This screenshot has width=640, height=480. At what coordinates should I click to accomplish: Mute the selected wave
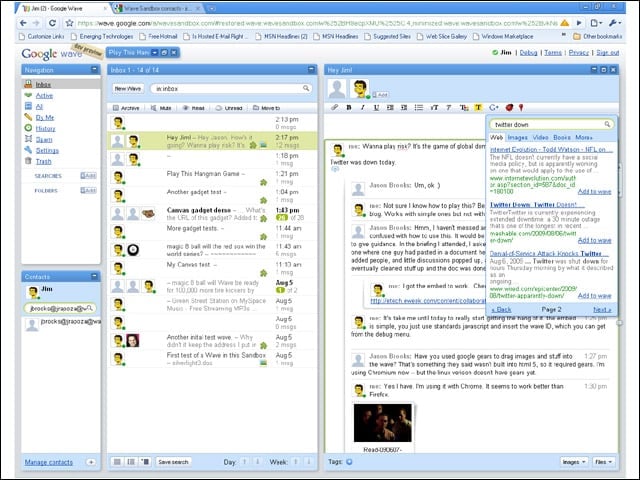[x=161, y=108]
